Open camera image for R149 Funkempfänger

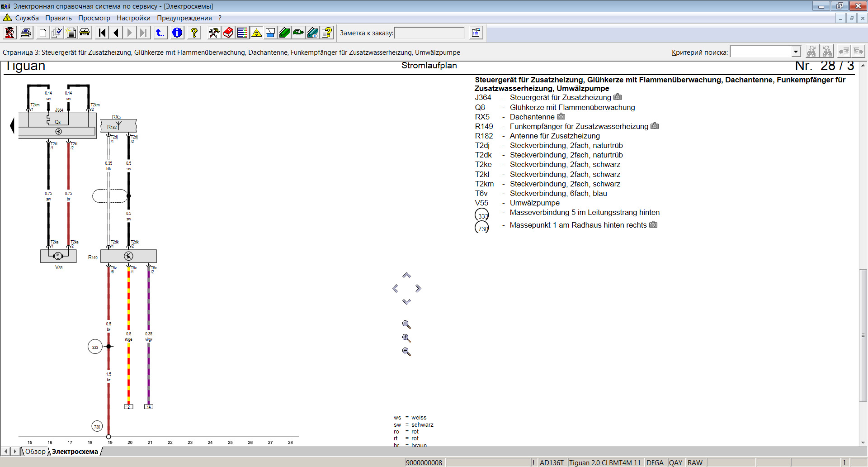pyautogui.click(x=655, y=126)
